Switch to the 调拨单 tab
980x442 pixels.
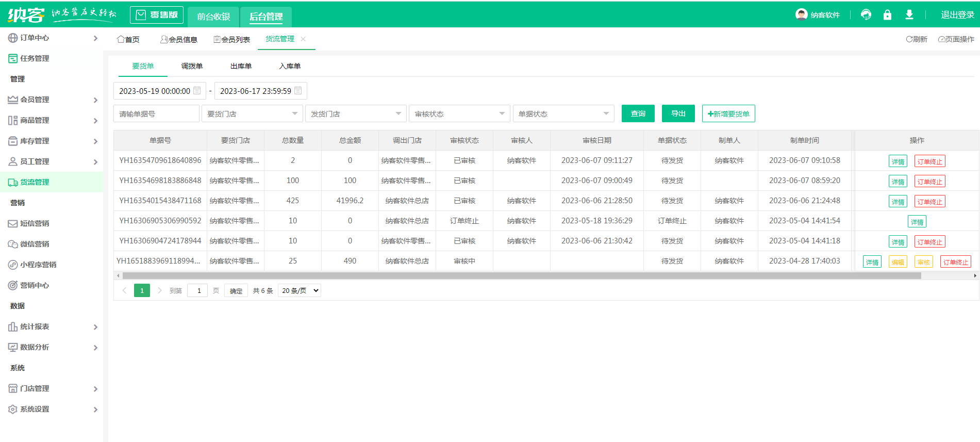tap(192, 66)
